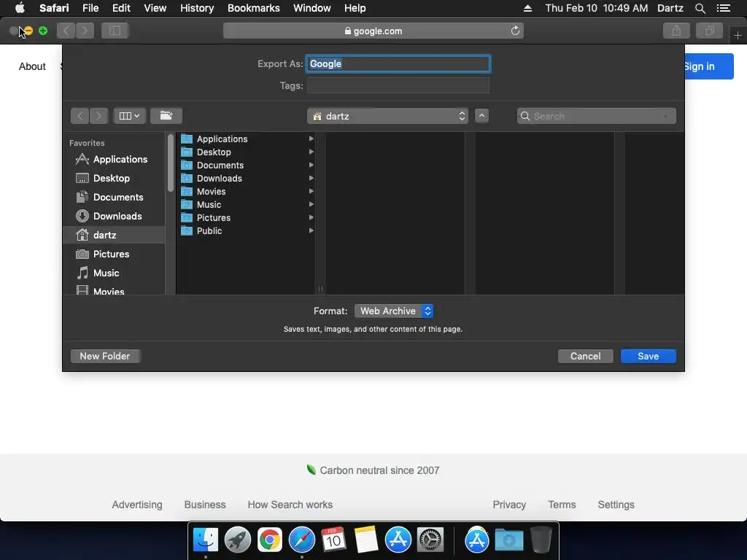This screenshot has height=560, width=747.
Task: Select Documents in Favorites sidebar
Action: click(x=115, y=197)
